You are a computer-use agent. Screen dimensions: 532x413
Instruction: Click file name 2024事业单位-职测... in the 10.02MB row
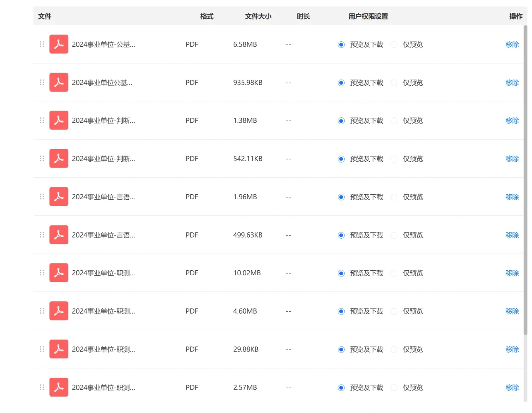103,273
